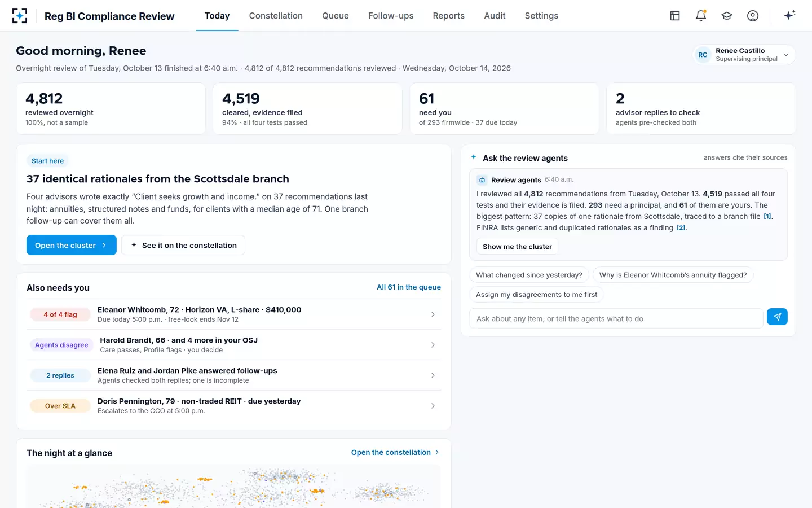Click Show me the cluster button
This screenshot has width=812, height=508.
tap(517, 247)
